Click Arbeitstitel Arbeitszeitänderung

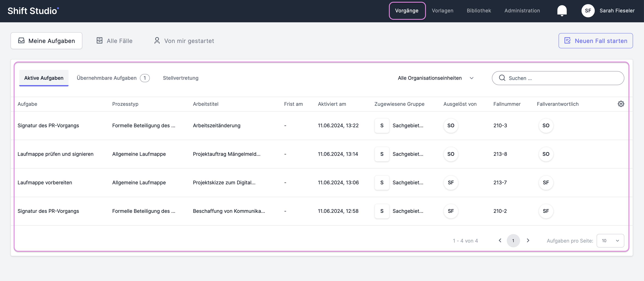pyautogui.click(x=216, y=126)
